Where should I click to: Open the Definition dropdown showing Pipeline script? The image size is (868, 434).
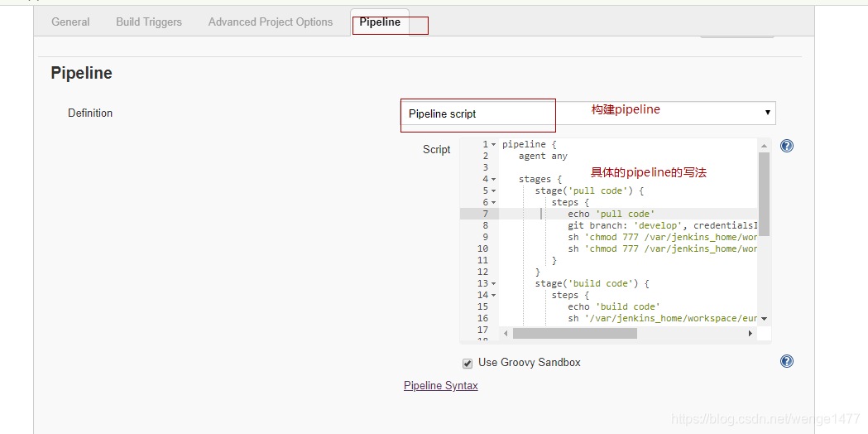[587, 113]
